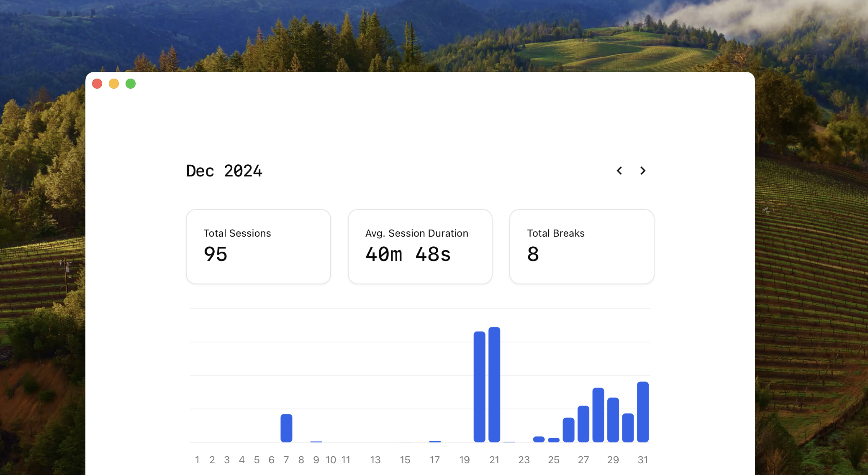Select the tall bar for day 20
The height and width of the screenshot is (475, 868).
[479, 386]
